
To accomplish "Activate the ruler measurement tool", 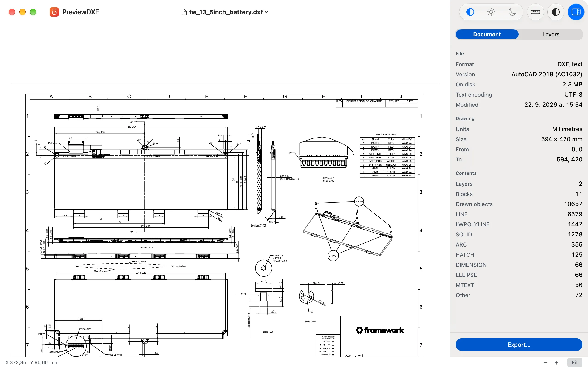I will click(535, 12).
